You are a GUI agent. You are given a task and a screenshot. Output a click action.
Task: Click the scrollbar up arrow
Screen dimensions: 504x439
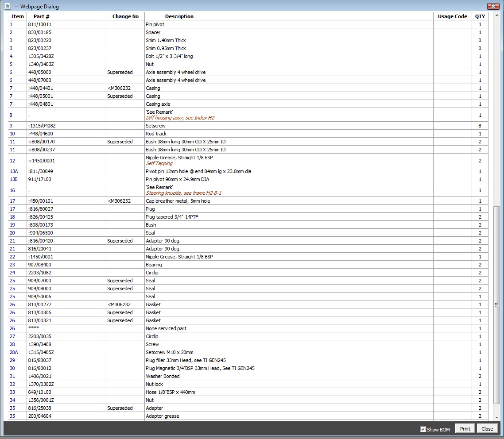496,15
